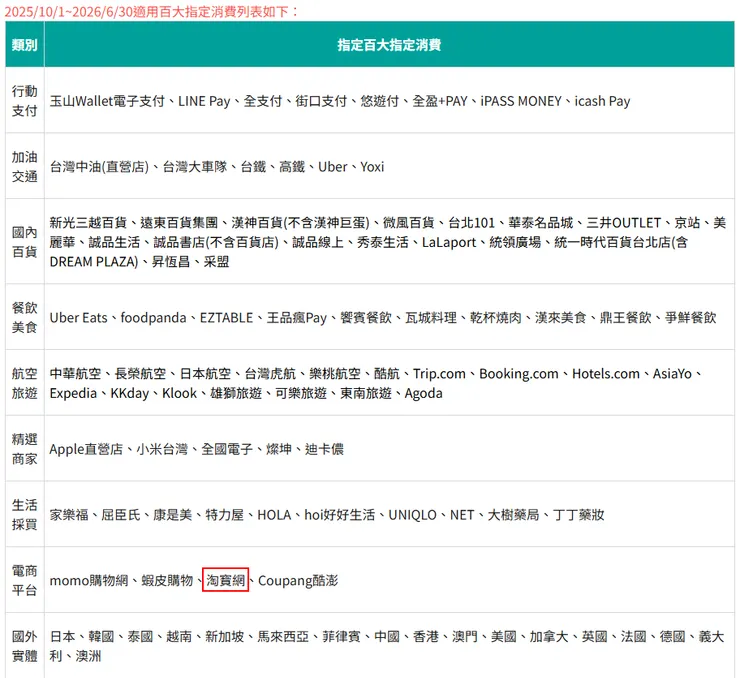Click icash Pay text

tap(602, 101)
